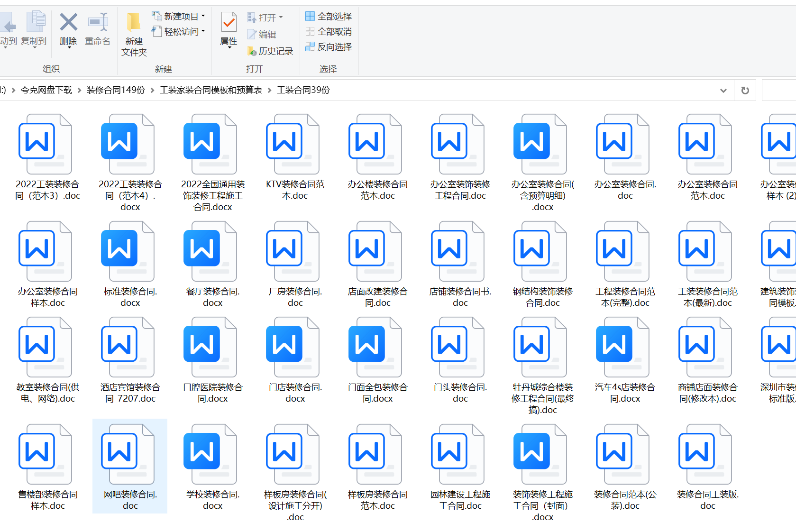Screen dimensions: 796x532
Task: Select 2022工装装修合同（范本4）.docx file icon
Action: pos(128,144)
